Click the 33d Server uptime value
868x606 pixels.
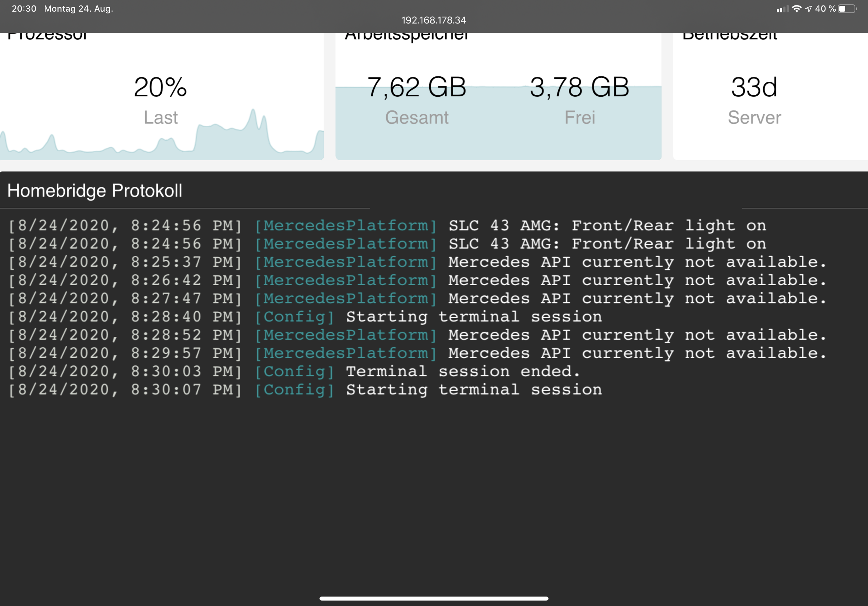coord(754,88)
